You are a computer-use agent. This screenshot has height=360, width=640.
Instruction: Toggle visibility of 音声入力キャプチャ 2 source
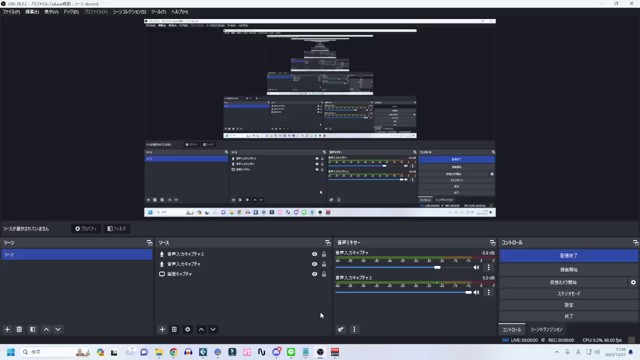pyautogui.click(x=314, y=254)
